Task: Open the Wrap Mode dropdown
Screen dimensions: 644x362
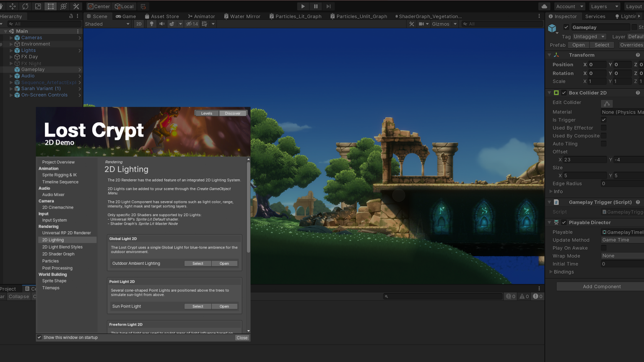Action: pyautogui.click(x=622, y=256)
